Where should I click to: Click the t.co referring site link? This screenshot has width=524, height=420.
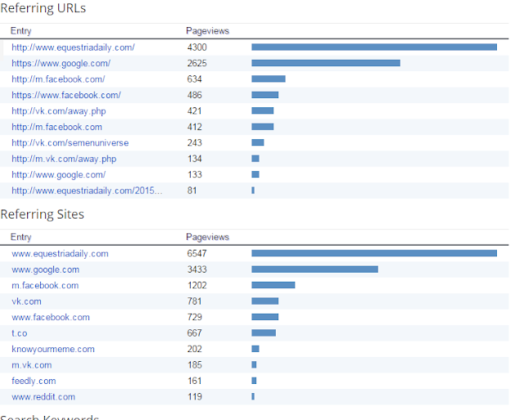pos(20,333)
